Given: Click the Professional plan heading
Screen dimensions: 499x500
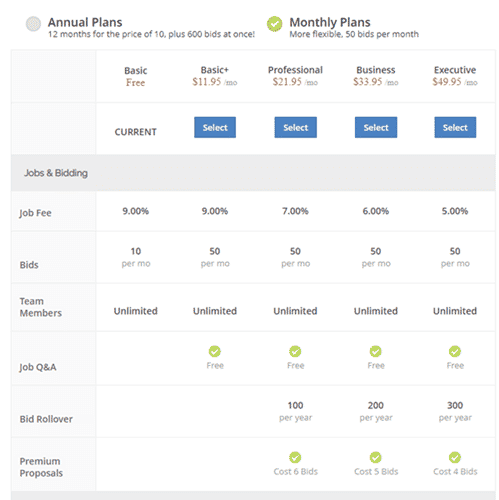Looking at the screenshot, I should tap(295, 70).
